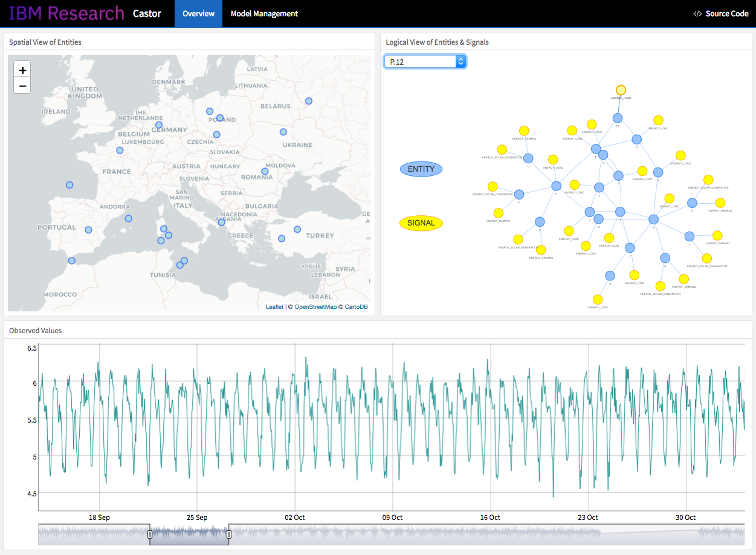Select the ENERGY_LOAD signal of node 13
756x555 pixels.
pyautogui.click(x=658, y=120)
